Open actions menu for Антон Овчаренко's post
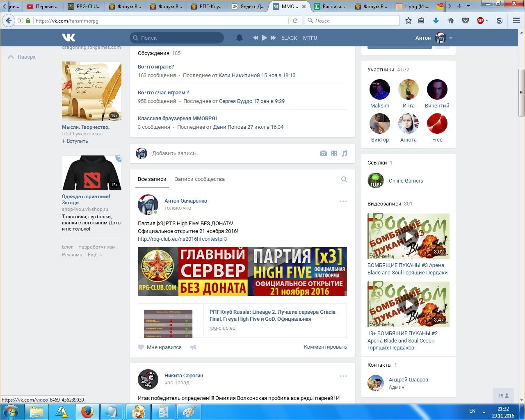 tap(343, 201)
